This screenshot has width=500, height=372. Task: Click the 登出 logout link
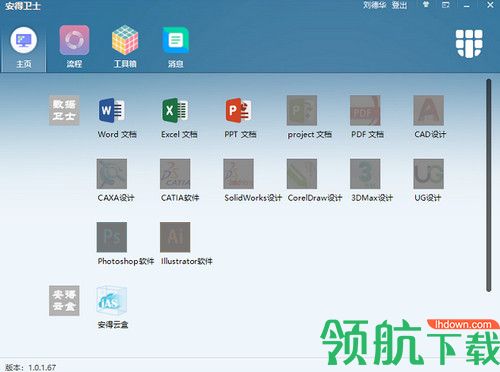(x=399, y=5)
